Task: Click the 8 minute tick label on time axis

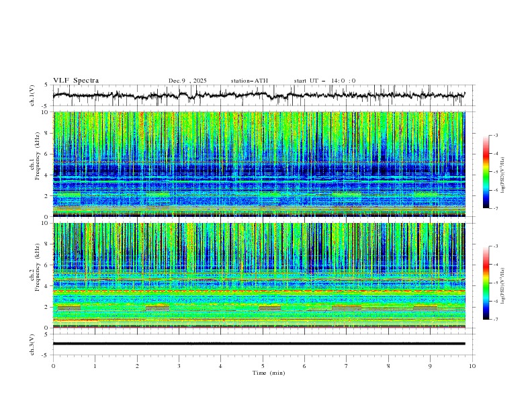Action: click(x=388, y=366)
